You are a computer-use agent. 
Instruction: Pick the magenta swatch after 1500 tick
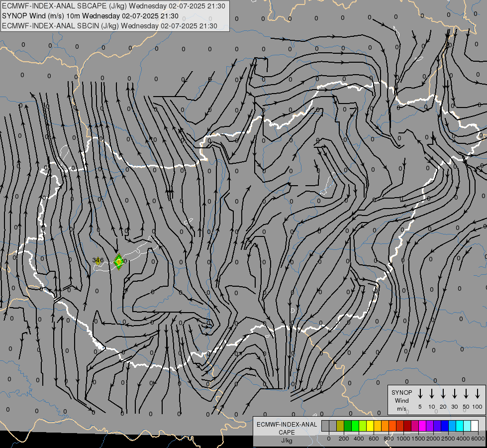coord(422,426)
